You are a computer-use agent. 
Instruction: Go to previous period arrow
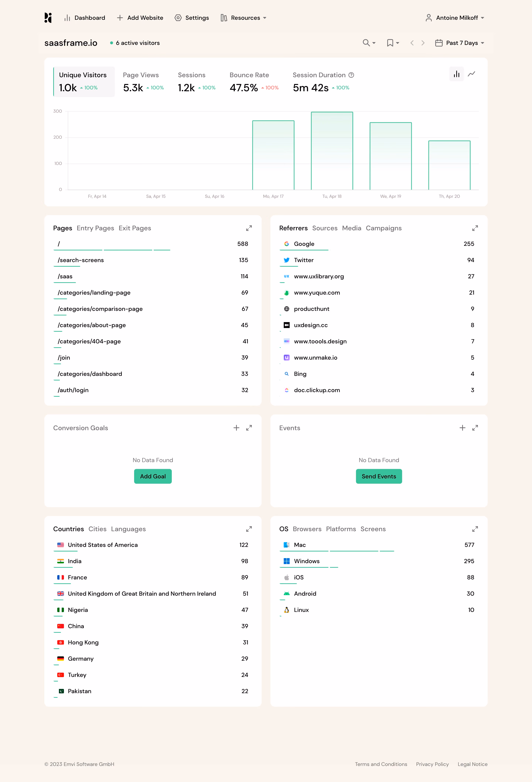coord(412,43)
